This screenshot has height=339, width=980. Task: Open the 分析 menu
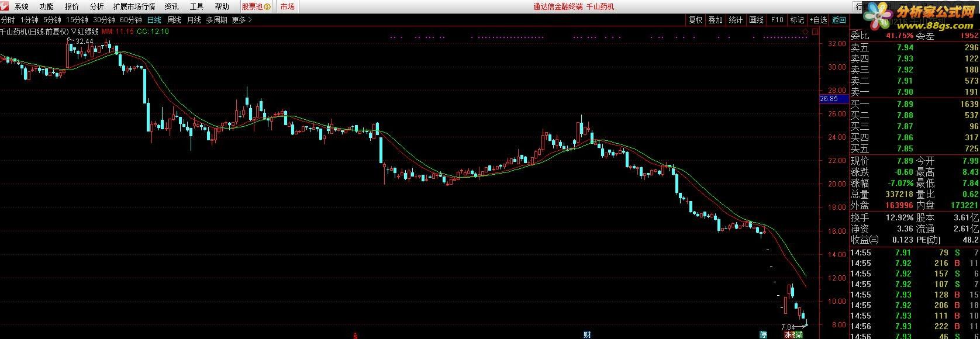[97, 7]
